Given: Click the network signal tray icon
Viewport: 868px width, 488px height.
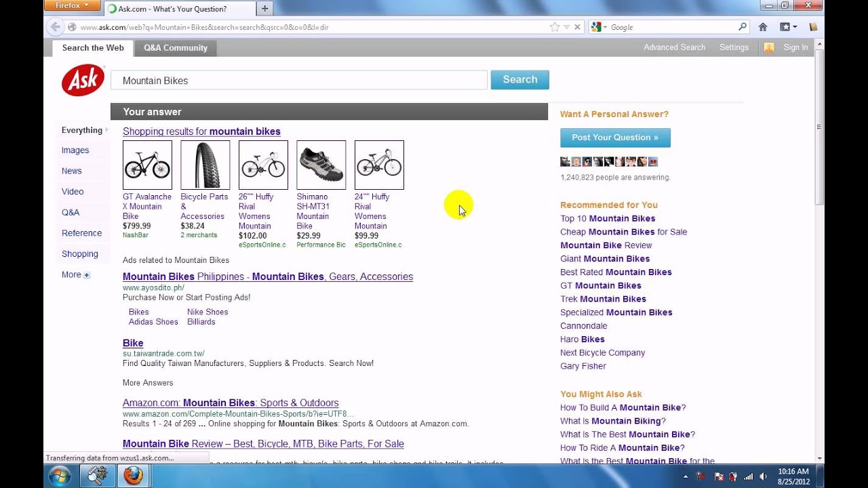Looking at the screenshot, I should [748, 476].
